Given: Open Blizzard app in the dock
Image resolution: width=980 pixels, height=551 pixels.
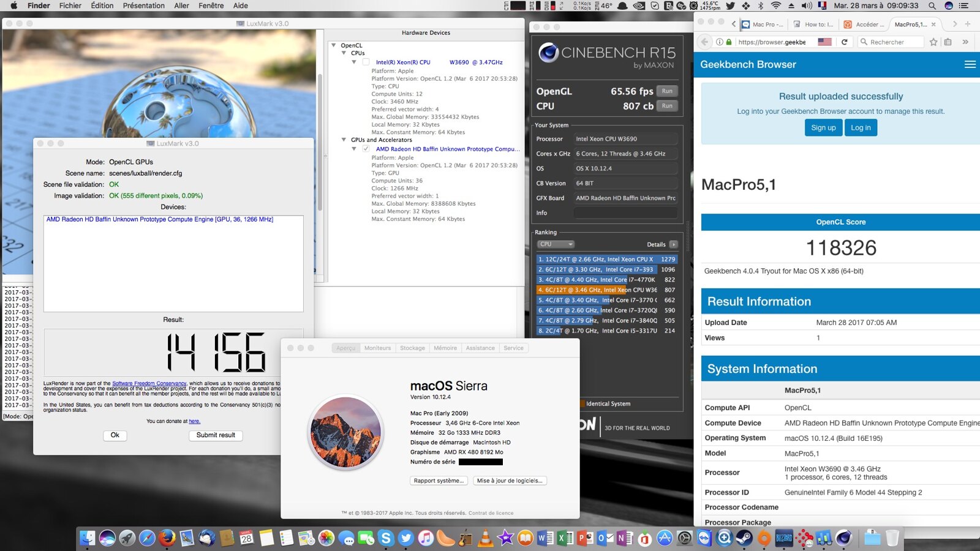Looking at the screenshot, I should pyautogui.click(x=784, y=538).
